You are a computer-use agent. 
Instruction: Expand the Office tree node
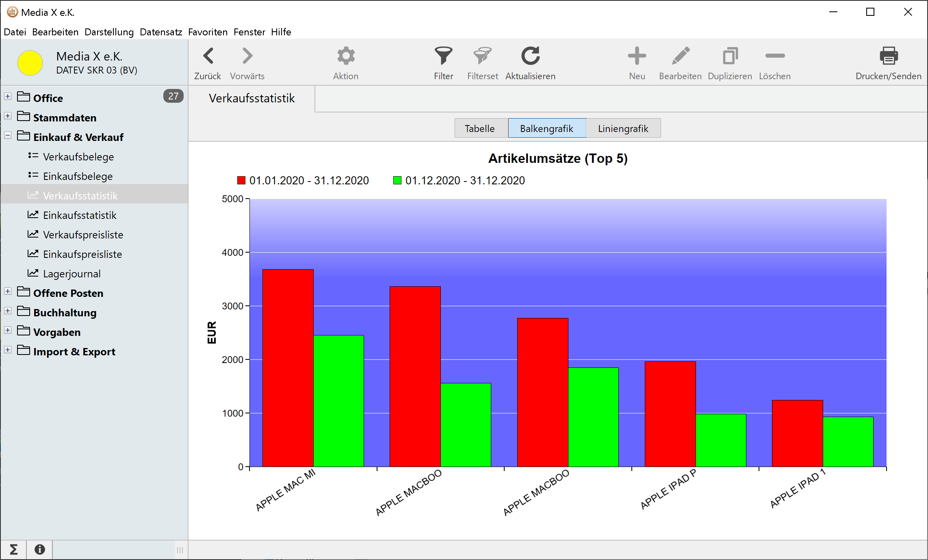[x=8, y=97]
